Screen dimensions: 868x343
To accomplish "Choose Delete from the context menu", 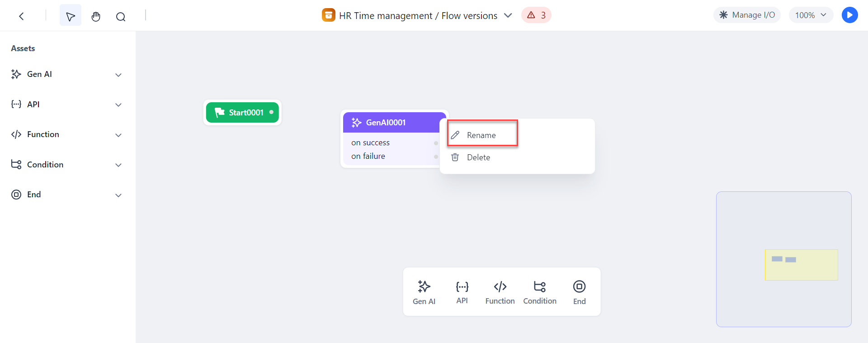I will tap(517, 157).
